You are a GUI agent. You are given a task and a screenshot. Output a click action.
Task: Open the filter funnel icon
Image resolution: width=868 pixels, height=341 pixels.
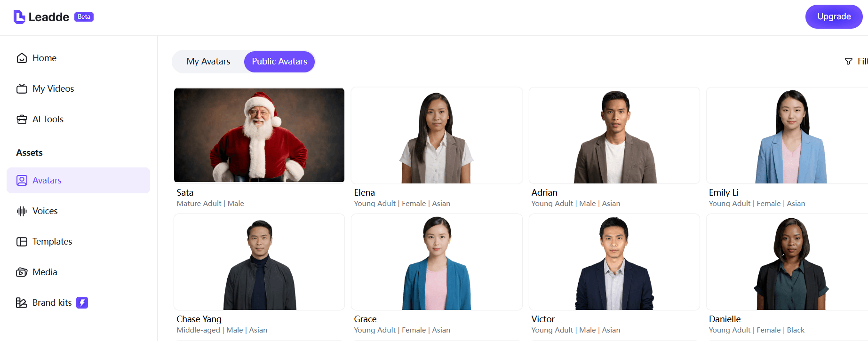pyautogui.click(x=848, y=62)
